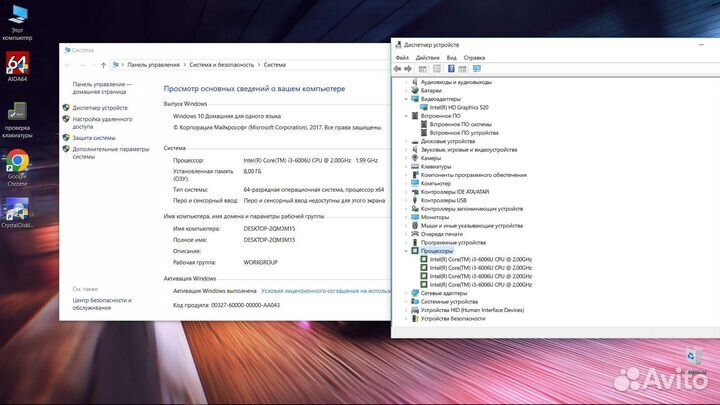Screen dimensions: 720x405
Task: Click the Устройства безопасности category icon
Action: coord(415,318)
